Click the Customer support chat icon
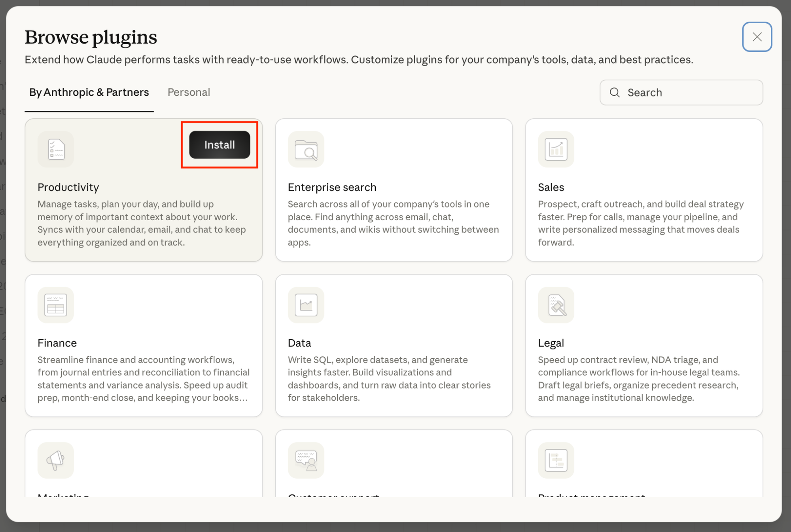Viewport: 791px width, 532px height. (306, 460)
